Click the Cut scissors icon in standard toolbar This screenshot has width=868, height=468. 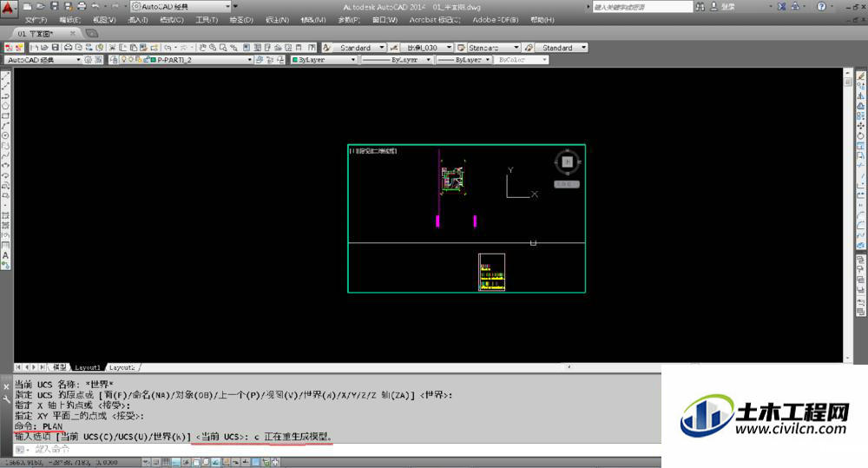[x=112, y=48]
